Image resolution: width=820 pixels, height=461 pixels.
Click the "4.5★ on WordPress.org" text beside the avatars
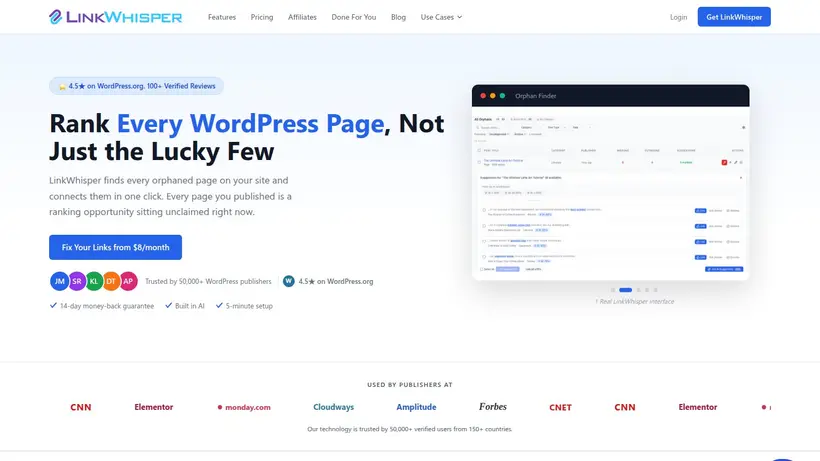tap(336, 281)
